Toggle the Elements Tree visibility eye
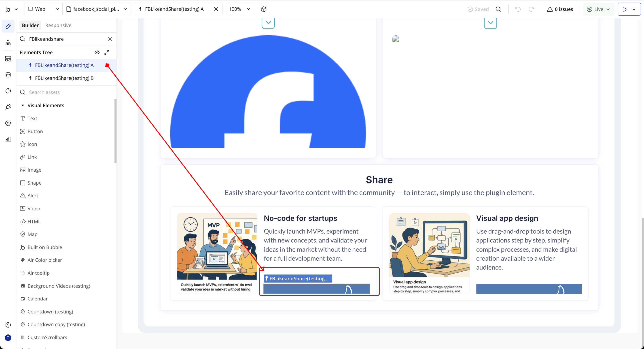 pos(97,52)
